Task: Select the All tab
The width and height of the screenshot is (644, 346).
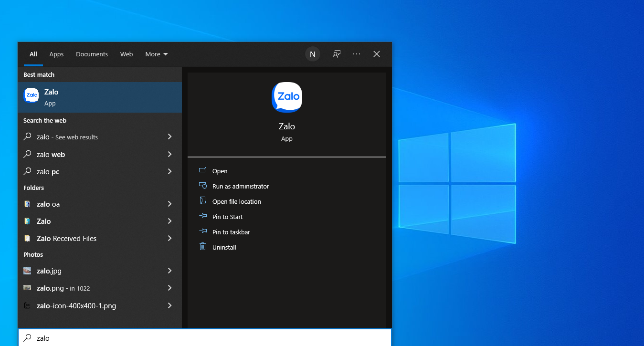Action: 33,54
